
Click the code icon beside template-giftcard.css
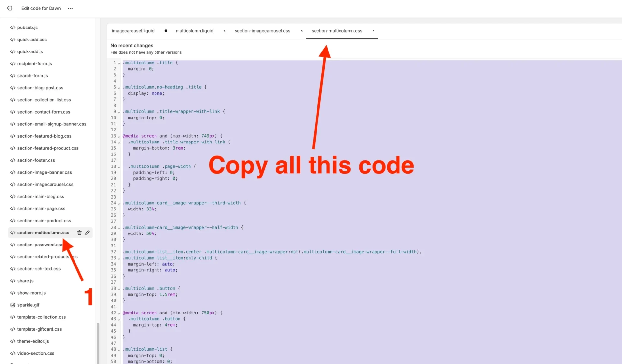point(12,329)
